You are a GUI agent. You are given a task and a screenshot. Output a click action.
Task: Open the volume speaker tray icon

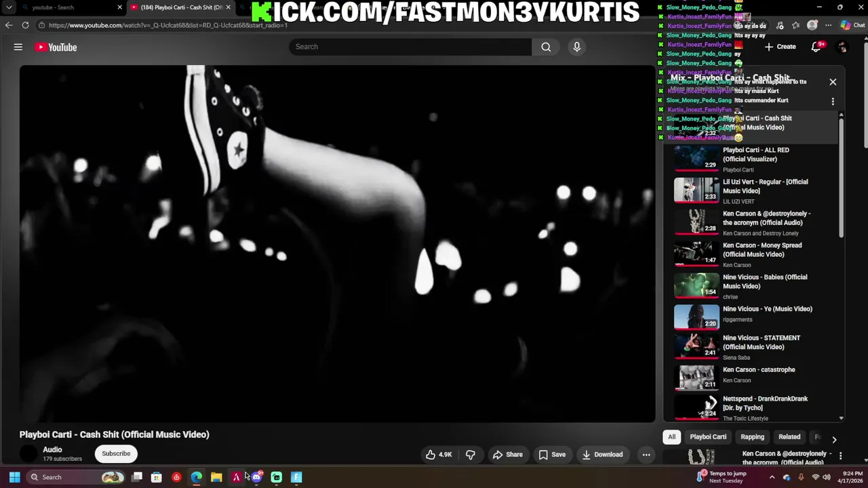click(x=828, y=477)
